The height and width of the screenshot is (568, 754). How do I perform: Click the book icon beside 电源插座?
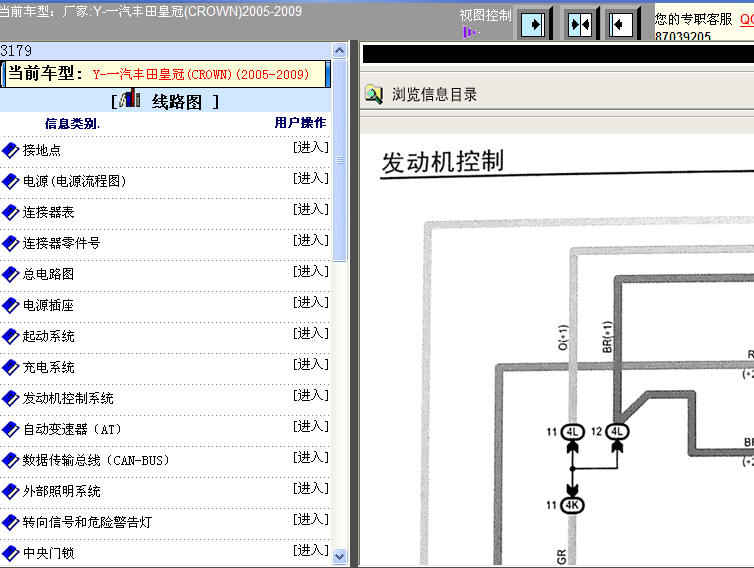pyautogui.click(x=10, y=305)
